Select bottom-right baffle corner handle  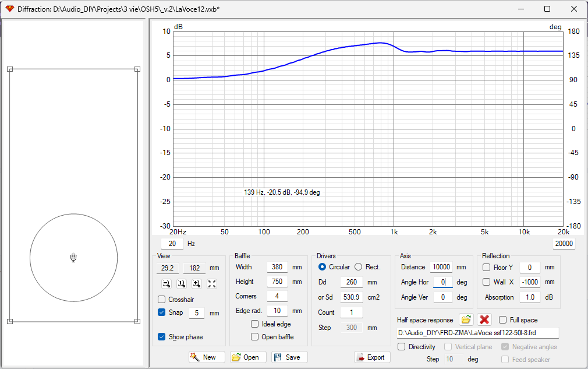click(x=137, y=321)
